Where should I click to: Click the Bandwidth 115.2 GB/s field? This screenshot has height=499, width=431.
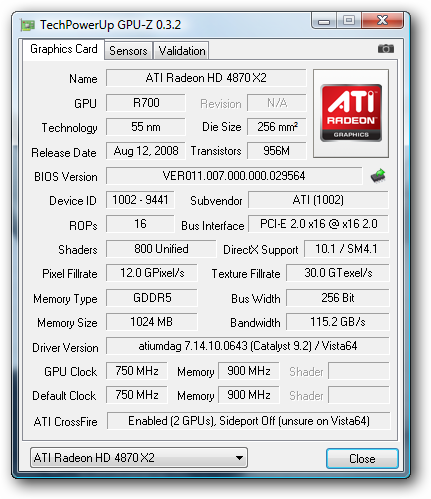point(338,322)
